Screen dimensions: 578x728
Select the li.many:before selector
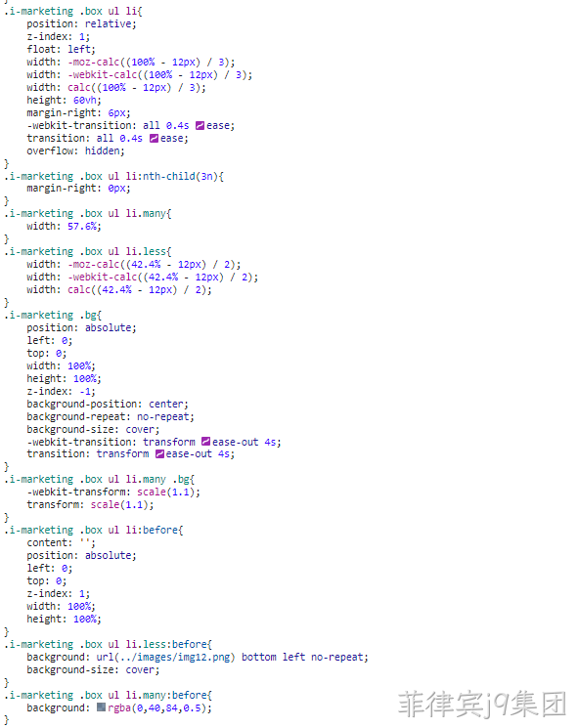click(166, 695)
